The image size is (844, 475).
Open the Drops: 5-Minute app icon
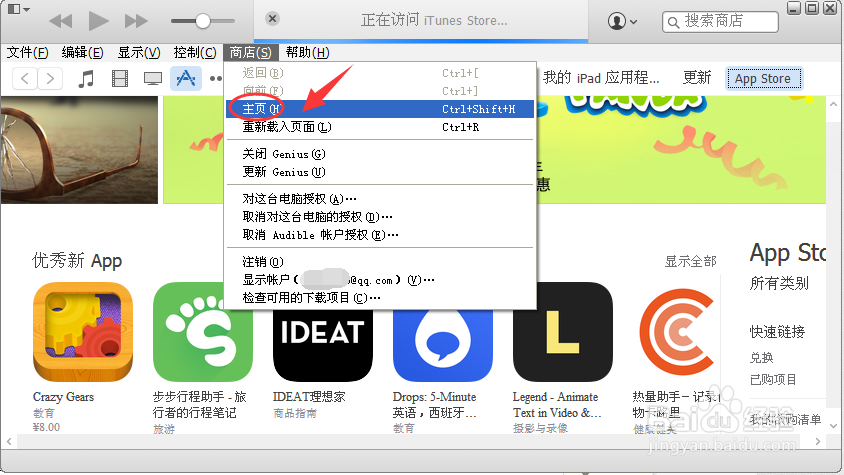(x=443, y=346)
